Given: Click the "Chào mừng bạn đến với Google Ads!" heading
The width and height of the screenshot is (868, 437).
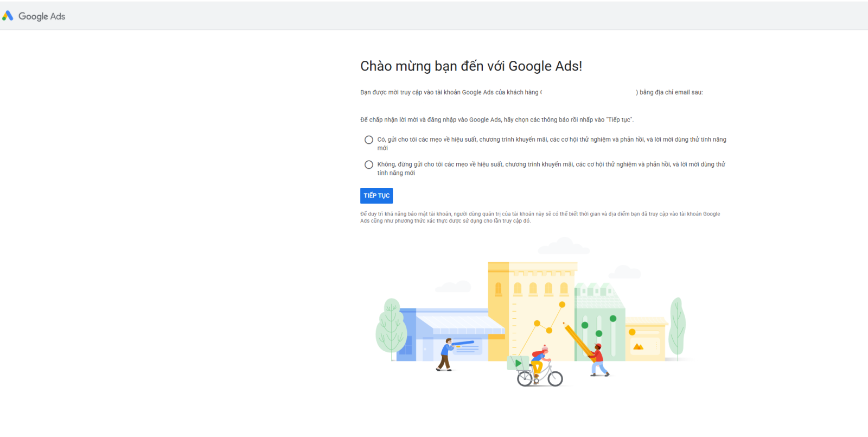Looking at the screenshot, I should pyautogui.click(x=471, y=66).
